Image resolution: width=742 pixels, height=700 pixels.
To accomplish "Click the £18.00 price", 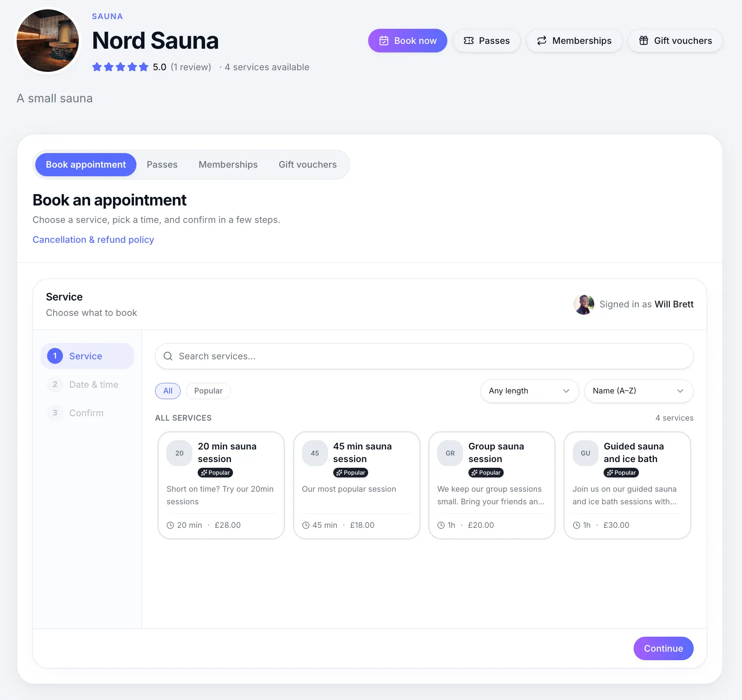I will point(362,525).
